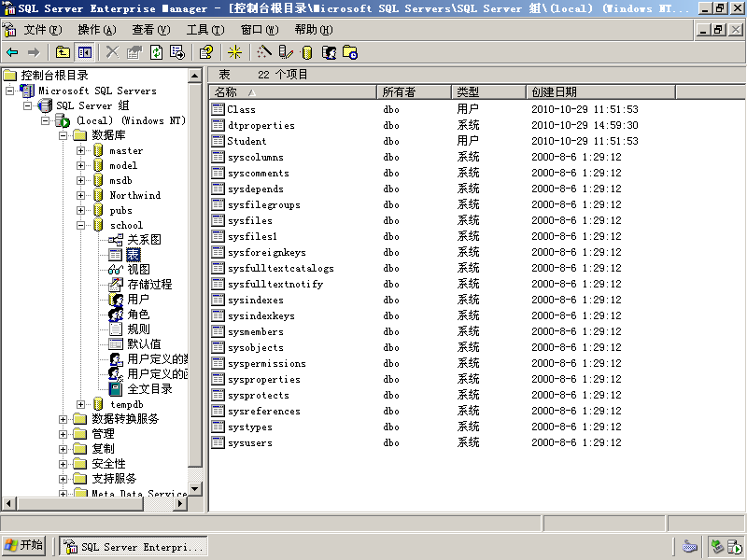This screenshot has height=560, width=747.
Task: Click the Run a Wizard wand icon
Action: coord(264,52)
